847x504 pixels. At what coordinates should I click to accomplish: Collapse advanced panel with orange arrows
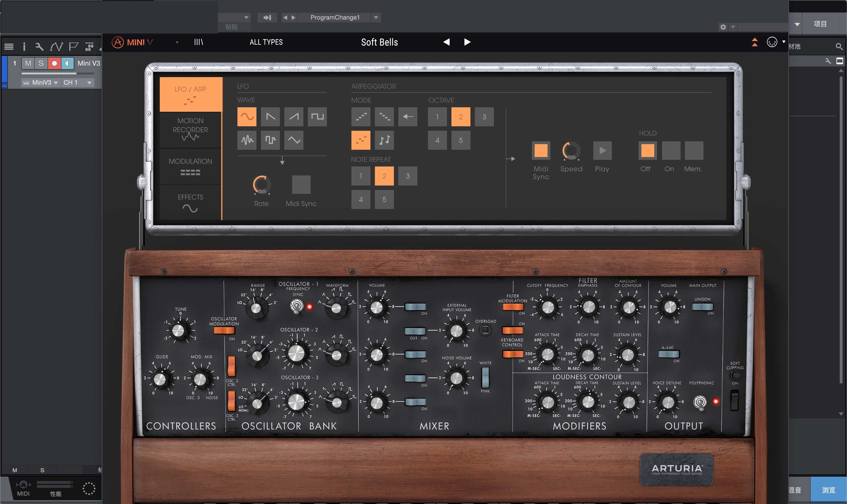(x=754, y=42)
